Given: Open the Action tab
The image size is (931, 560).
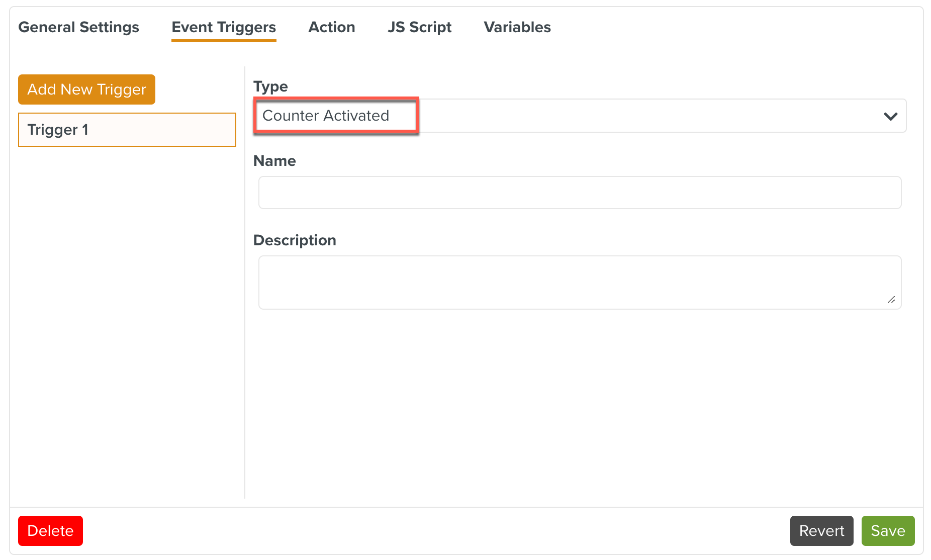Looking at the screenshot, I should click(x=332, y=27).
